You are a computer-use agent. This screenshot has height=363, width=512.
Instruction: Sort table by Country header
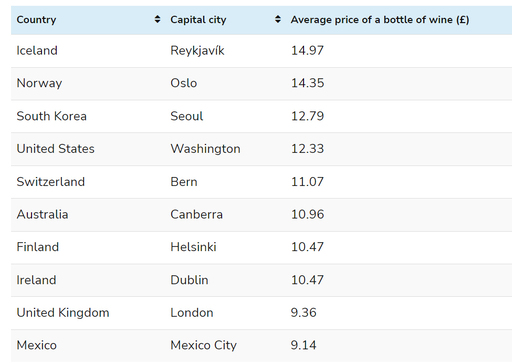[36, 20]
